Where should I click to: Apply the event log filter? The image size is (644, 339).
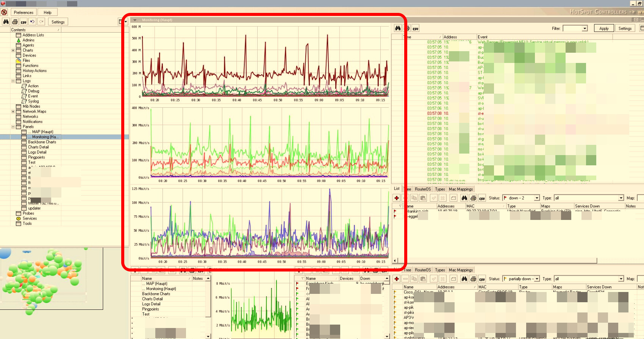(604, 28)
